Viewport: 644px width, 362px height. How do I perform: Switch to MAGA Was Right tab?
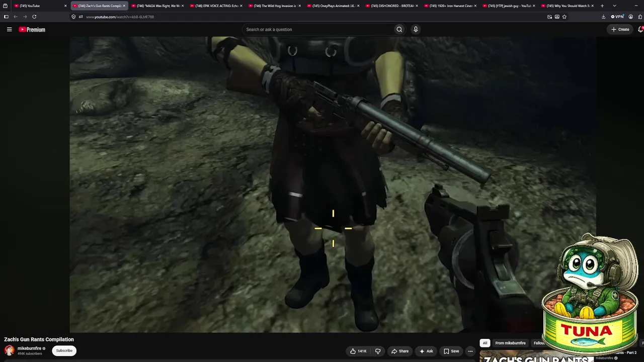click(x=158, y=6)
